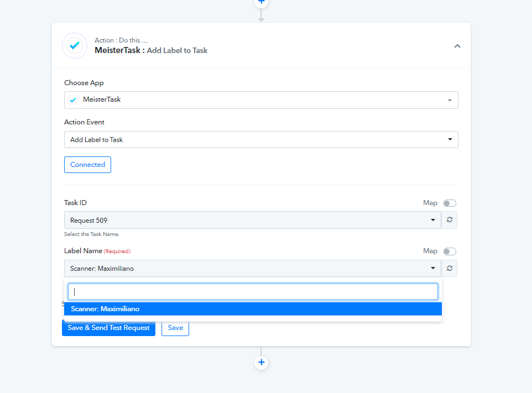
Task: Click the Select the Task Name. hint text
Action: coord(92,234)
